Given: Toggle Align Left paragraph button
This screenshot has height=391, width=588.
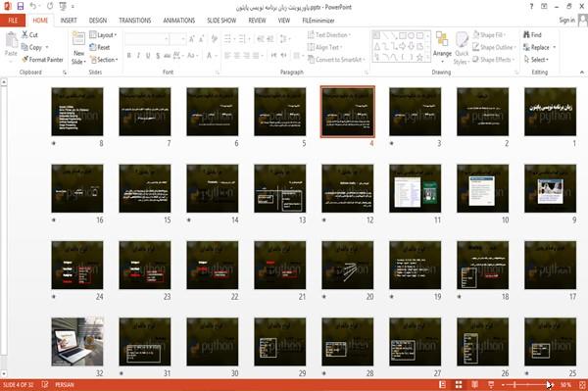Looking at the screenshot, I should pyautogui.click(x=227, y=56).
